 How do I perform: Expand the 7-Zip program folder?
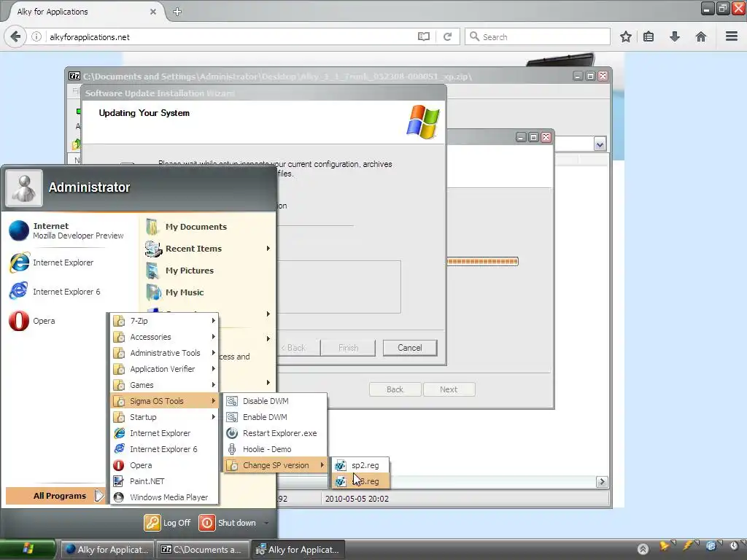(x=164, y=321)
